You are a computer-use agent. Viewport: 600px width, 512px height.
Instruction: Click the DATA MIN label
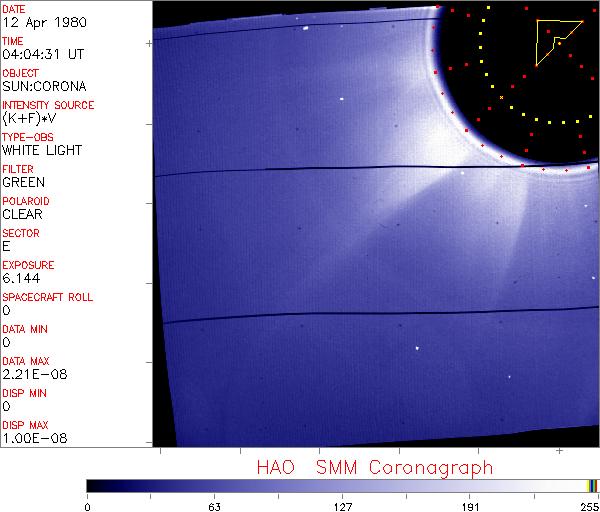pos(25,329)
